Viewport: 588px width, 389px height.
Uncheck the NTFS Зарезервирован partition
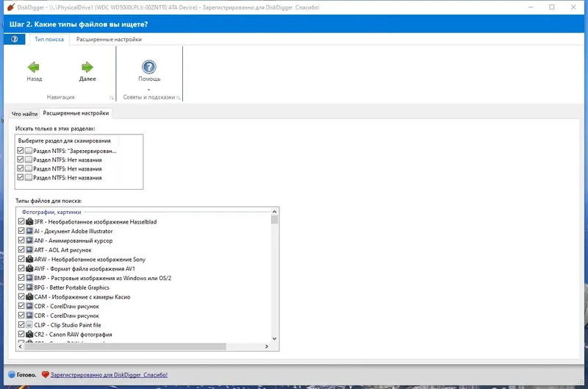(x=21, y=151)
